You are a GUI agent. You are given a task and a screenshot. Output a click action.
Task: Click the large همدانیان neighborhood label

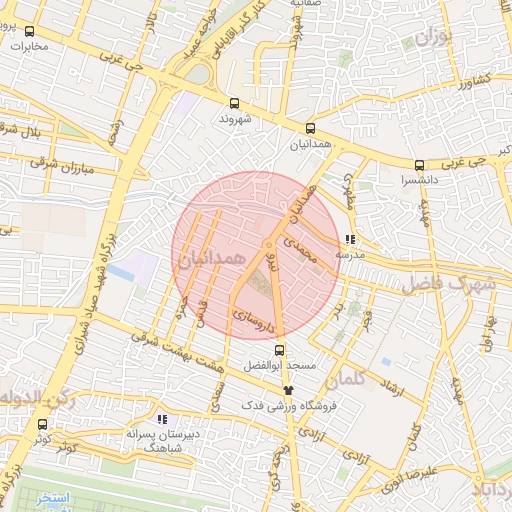(212, 259)
